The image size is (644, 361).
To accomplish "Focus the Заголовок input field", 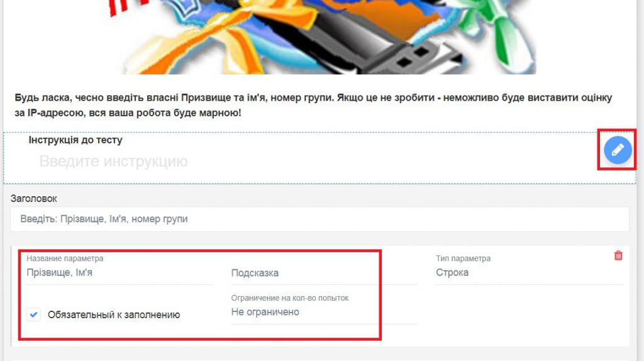I will click(x=319, y=219).
